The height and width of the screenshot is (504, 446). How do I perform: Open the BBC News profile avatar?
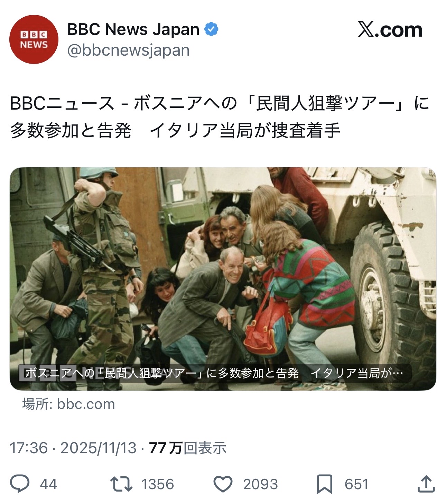[x=34, y=39]
